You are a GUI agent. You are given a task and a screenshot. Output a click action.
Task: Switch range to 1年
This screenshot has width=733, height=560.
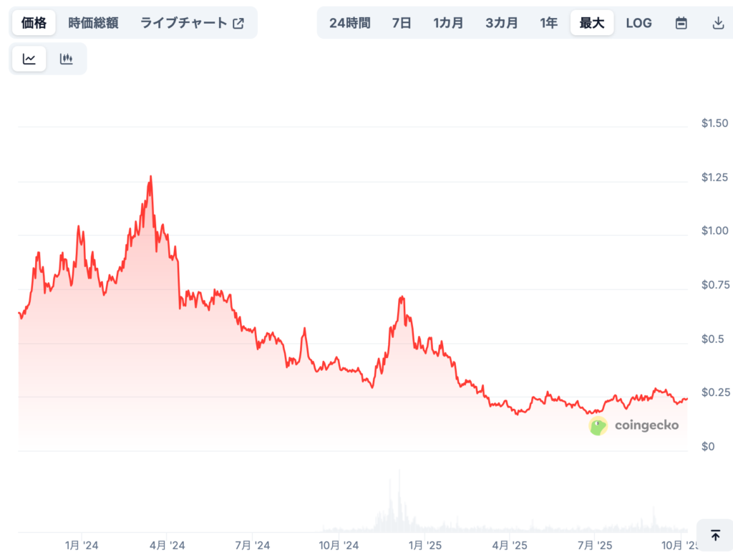[x=549, y=23]
